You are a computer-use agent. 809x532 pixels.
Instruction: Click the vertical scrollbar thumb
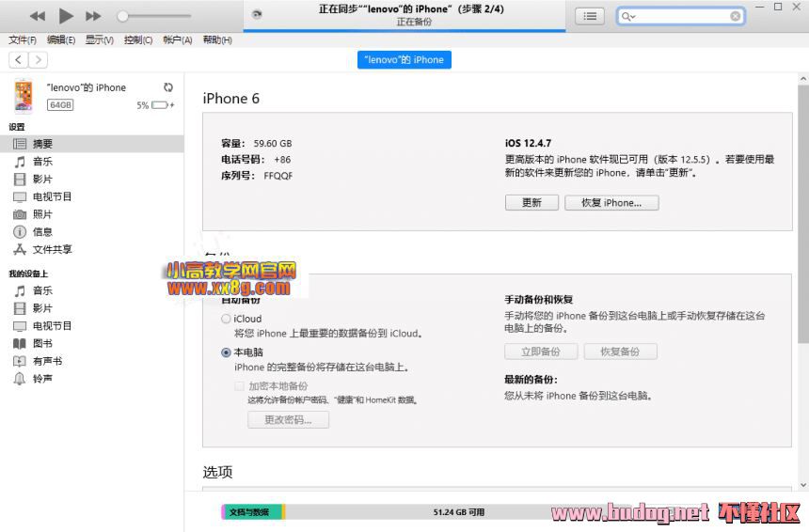tap(802, 214)
